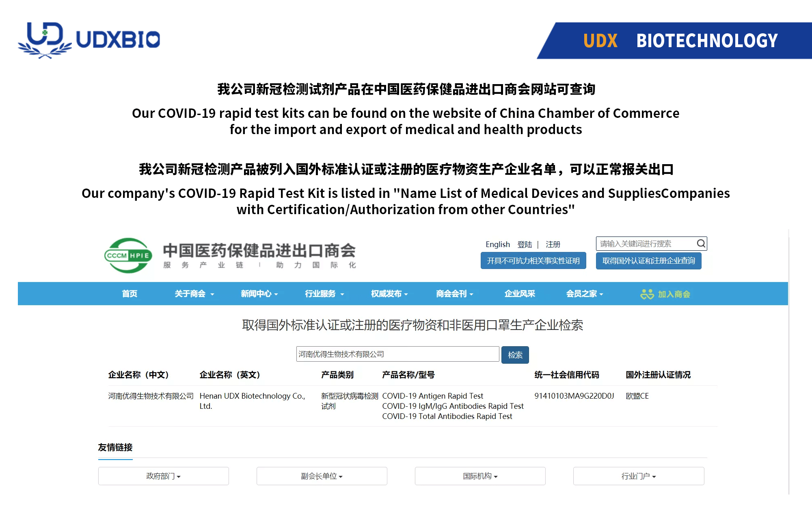Click the page heading 取得国外标准认证...企业检索
The image size is (812, 512).
(412, 325)
